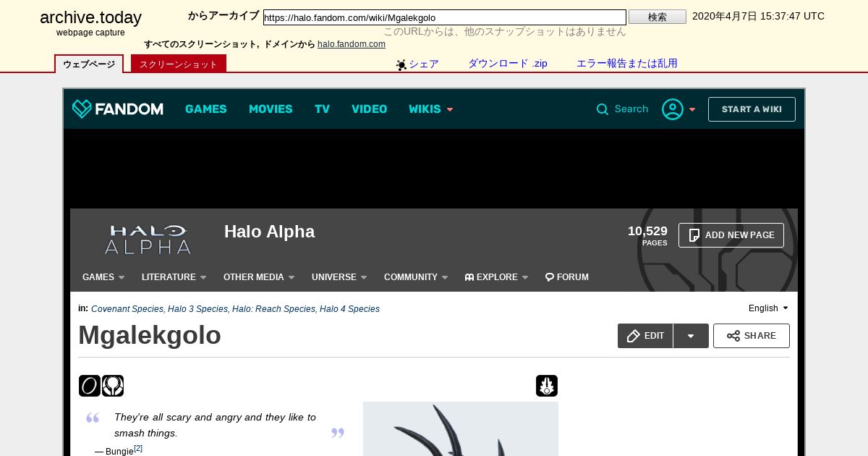868x456 pixels.
Task: Click the Mgalekgolo page heading
Action: click(150, 335)
